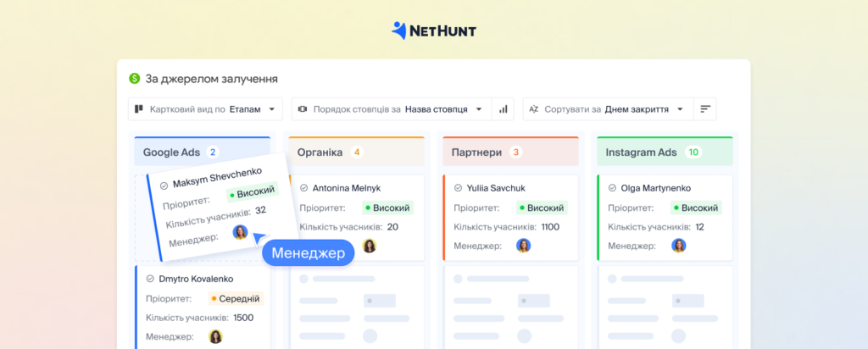Viewport: 868px width, 349px height.
Task: Click manager avatar on Dmytro Kovalenko card
Action: tap(215, 336)
